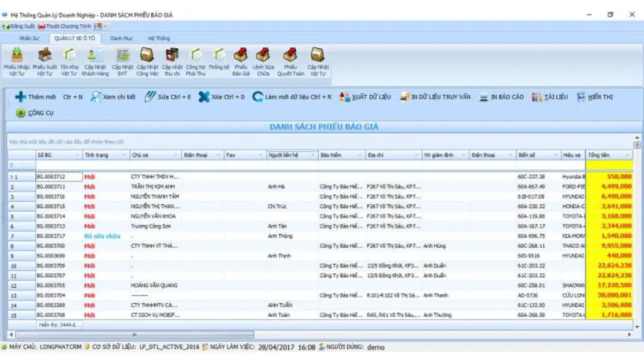Viewport: 644px width, 362px height.
Task: Click IN DỮ LIỆU TRUY VẤN icon
Action: coord(404,97)
